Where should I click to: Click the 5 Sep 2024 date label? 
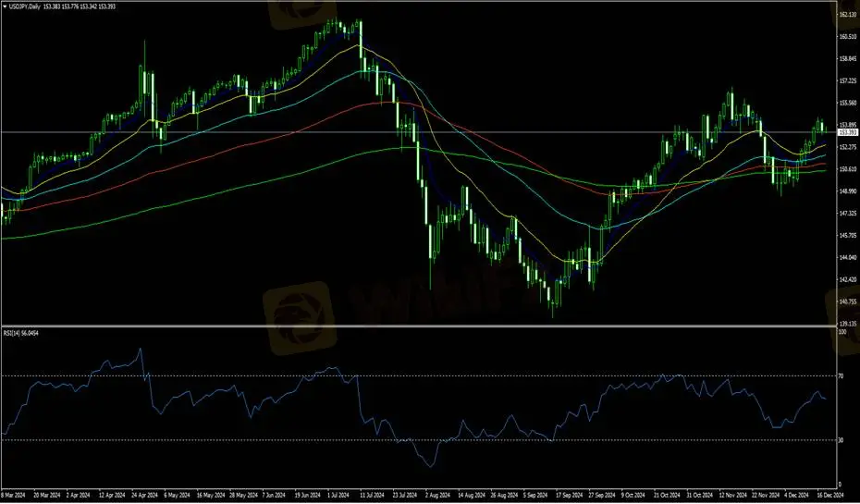pos(534,496)
